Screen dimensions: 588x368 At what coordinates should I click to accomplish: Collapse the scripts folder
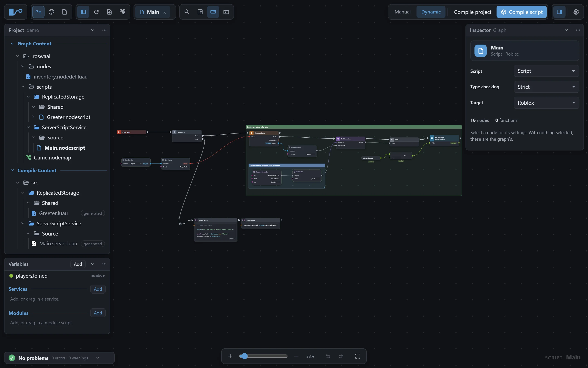coord(23,87)
